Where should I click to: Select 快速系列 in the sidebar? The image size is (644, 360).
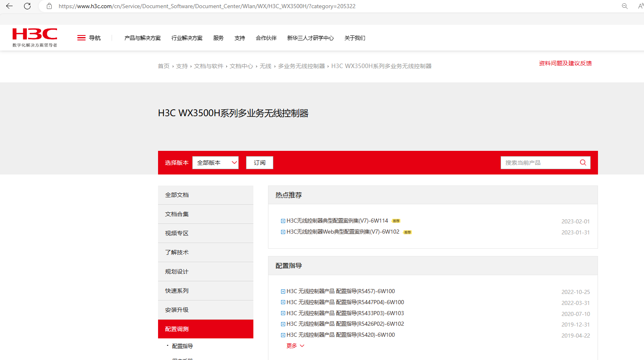click(x=206, y=291)
